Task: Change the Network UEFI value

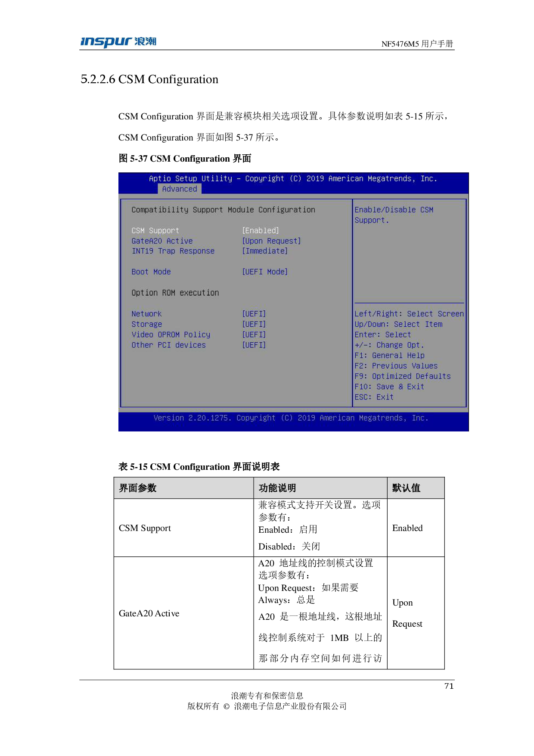Action: (254, 314)
